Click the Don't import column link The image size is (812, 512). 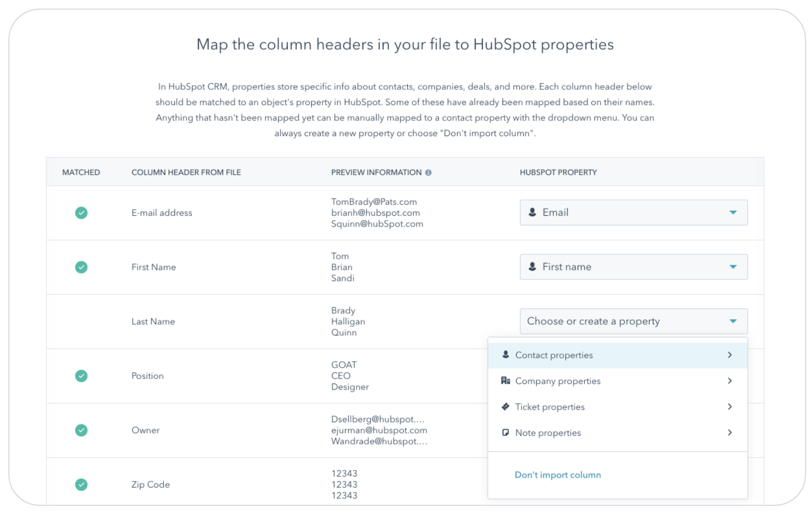tap(558, 475)
